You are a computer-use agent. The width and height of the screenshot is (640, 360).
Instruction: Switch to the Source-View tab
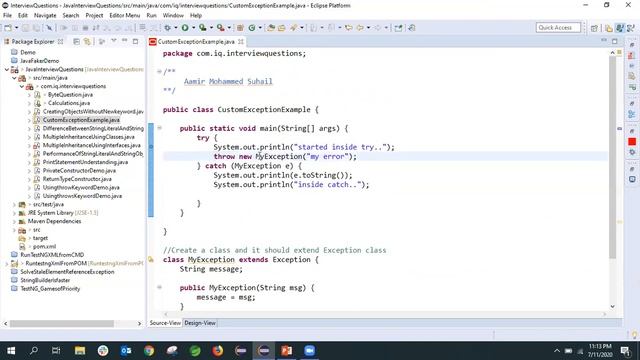click(x=165, y=323)
